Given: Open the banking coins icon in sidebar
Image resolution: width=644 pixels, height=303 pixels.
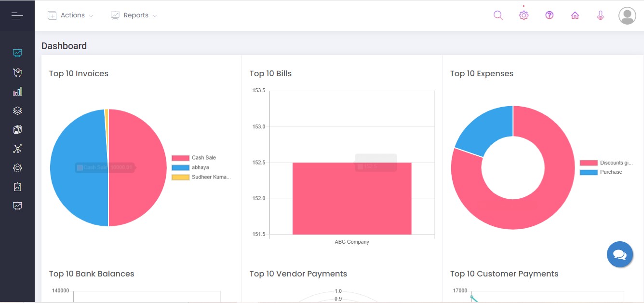Looking at the screenshot, I should (17, 129).
